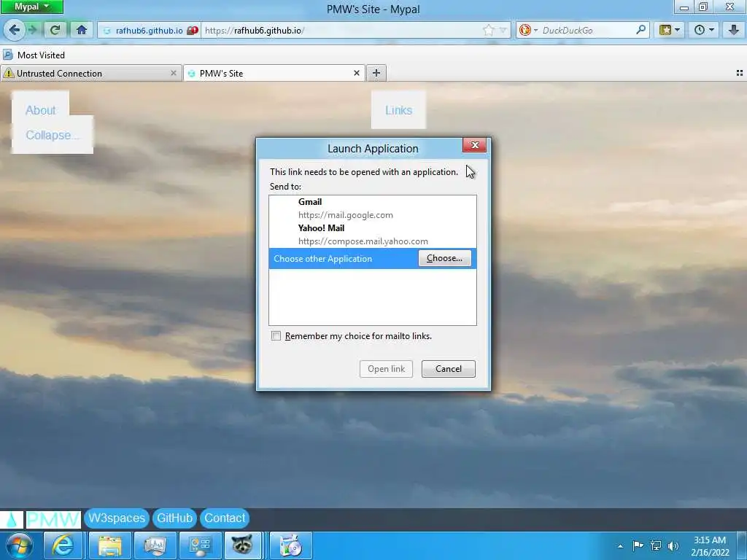
Task: Switch to Untrusted Connection tab
Action: point(91,74)
